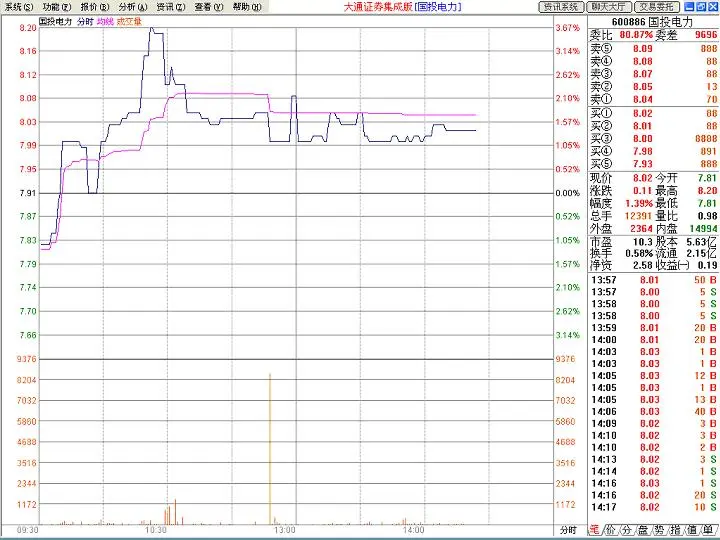The height and width of the screenshot is (540, 720).
Task: Switch to the 单 tab
Action: click(x=710, y=530)
